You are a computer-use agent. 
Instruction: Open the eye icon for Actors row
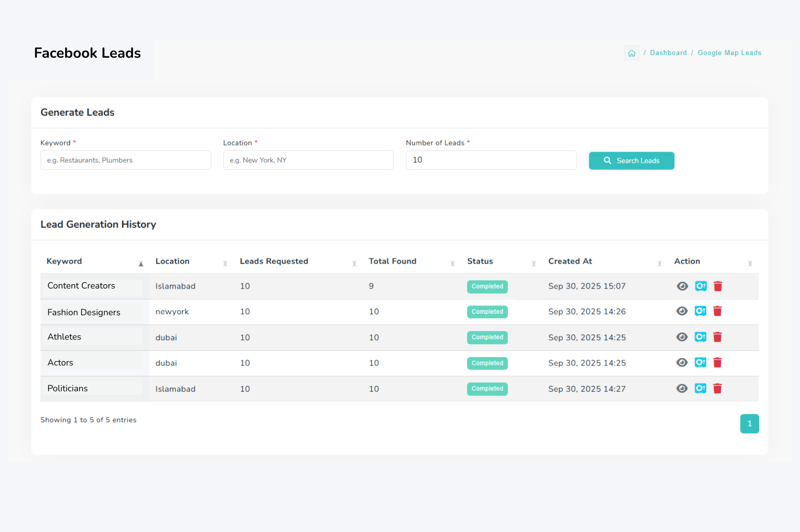coord(682,363)
